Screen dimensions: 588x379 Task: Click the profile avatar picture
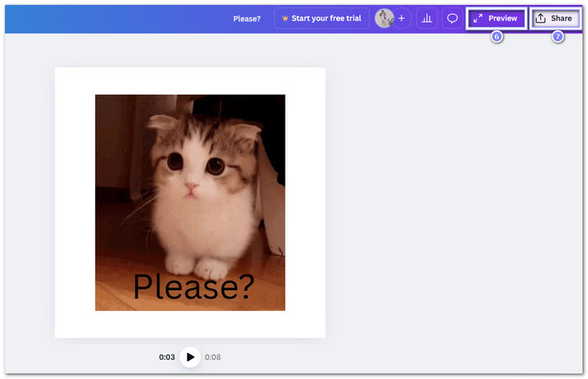click(x=384, y=18)
